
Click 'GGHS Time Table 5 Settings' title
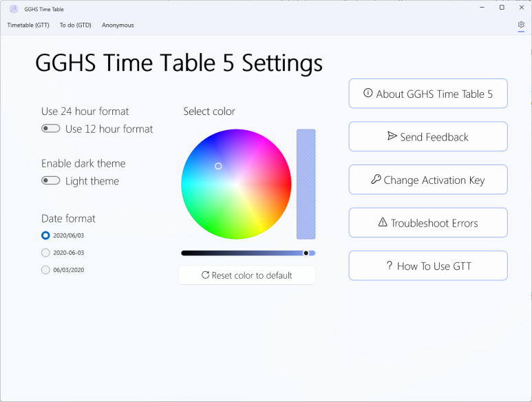click(x=179, y=63)
